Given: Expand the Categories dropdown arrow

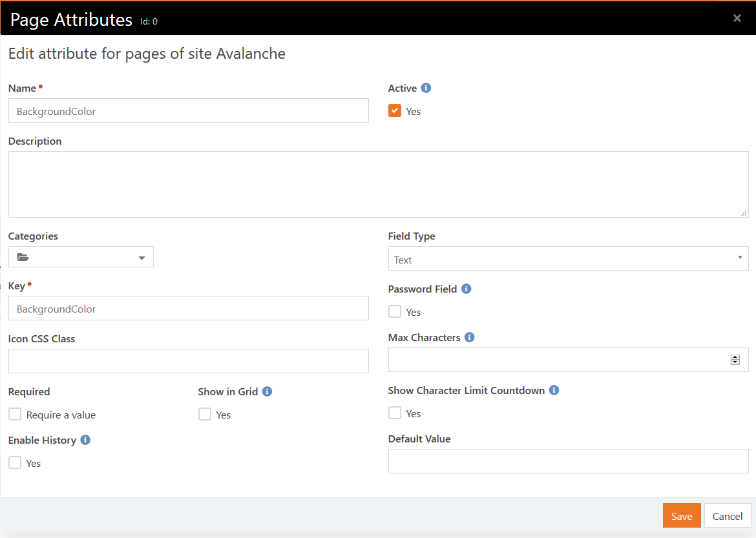Looking at the screenshot, I should pyautogui.click(x=142, y=258).
